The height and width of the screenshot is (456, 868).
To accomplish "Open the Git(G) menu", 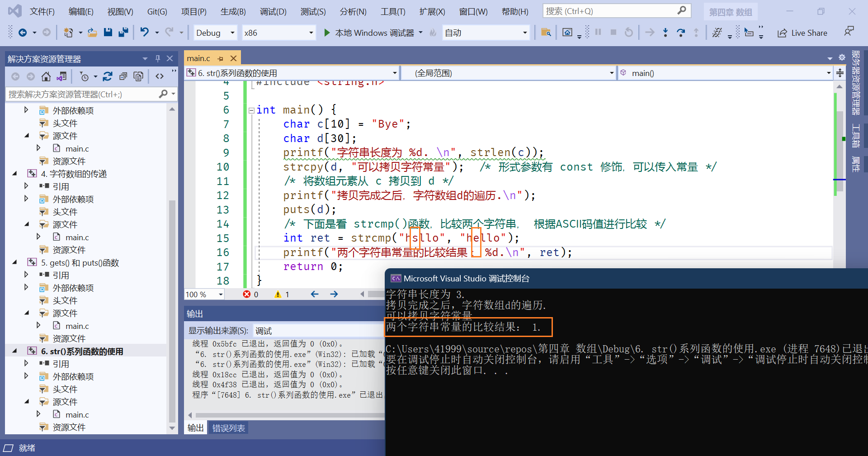I will click(x=157, y=11).
